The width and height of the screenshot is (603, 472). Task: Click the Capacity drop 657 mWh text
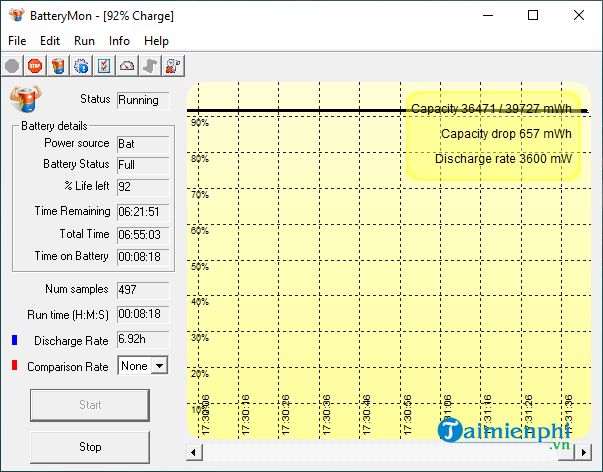(x=506, y=134)
